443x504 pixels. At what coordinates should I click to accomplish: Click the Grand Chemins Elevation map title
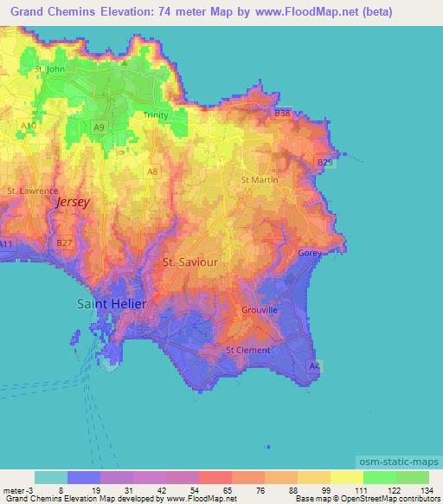coord(201,12)
